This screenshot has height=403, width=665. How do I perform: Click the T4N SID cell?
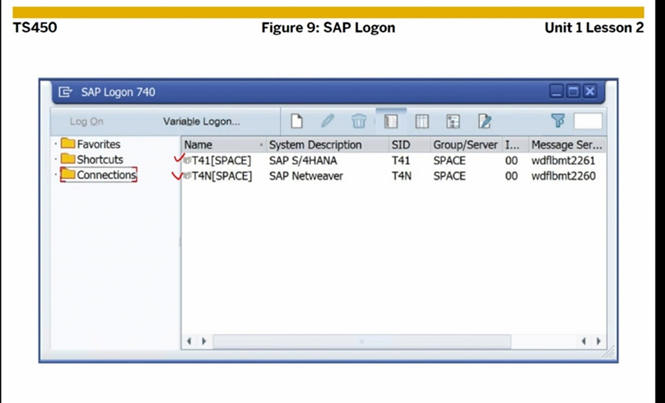click(x=401, y=176)
